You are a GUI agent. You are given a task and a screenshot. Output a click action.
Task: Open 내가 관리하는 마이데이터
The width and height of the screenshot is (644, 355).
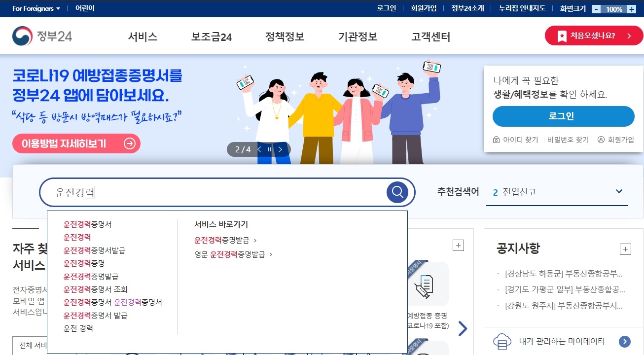pos(562,341)
